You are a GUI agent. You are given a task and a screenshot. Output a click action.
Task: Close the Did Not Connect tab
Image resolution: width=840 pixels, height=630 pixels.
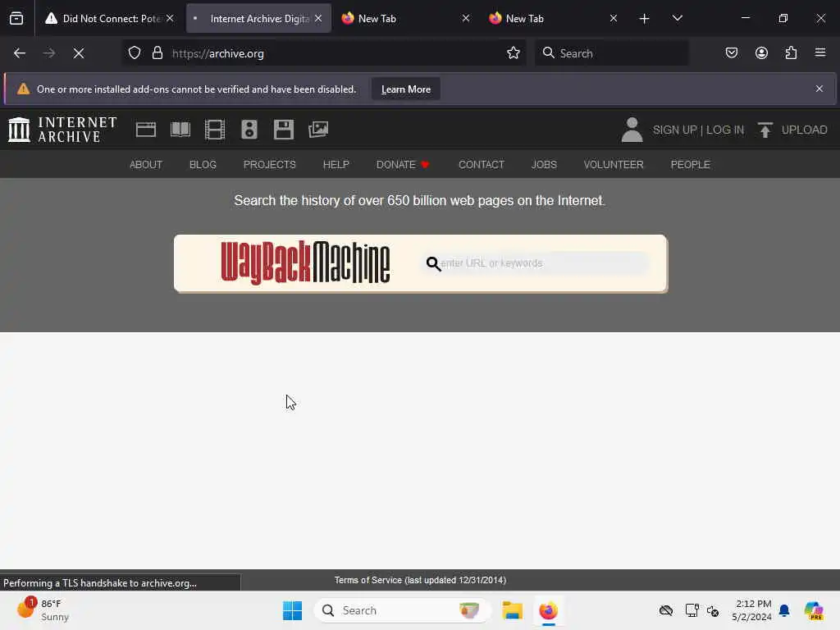pyautogui.click(x=170, y=18)
